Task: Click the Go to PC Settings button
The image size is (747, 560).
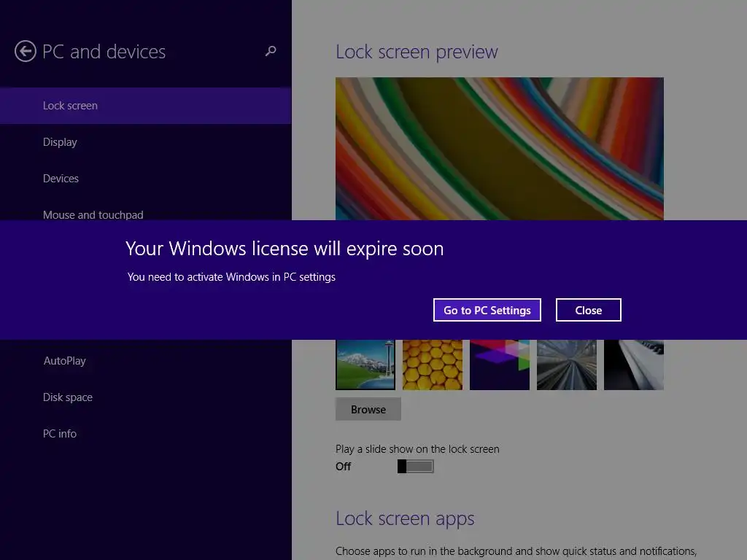Action: 487,310
